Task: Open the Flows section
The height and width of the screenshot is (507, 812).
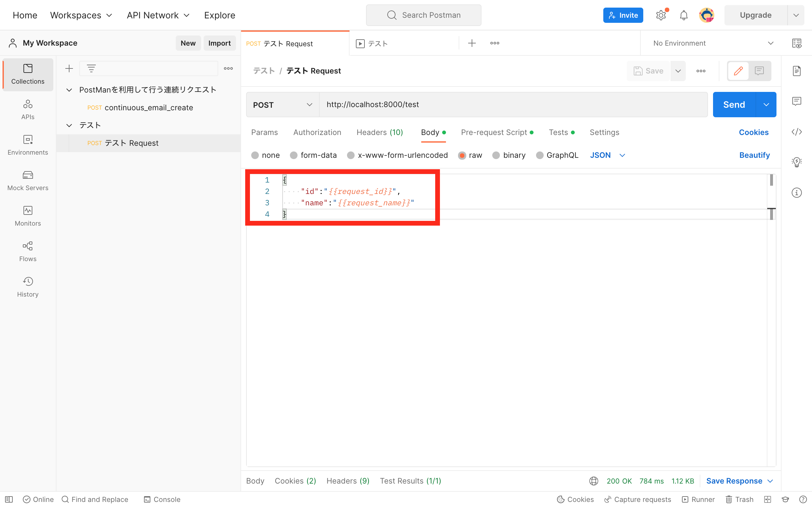Action: click(x=28, y=251)
